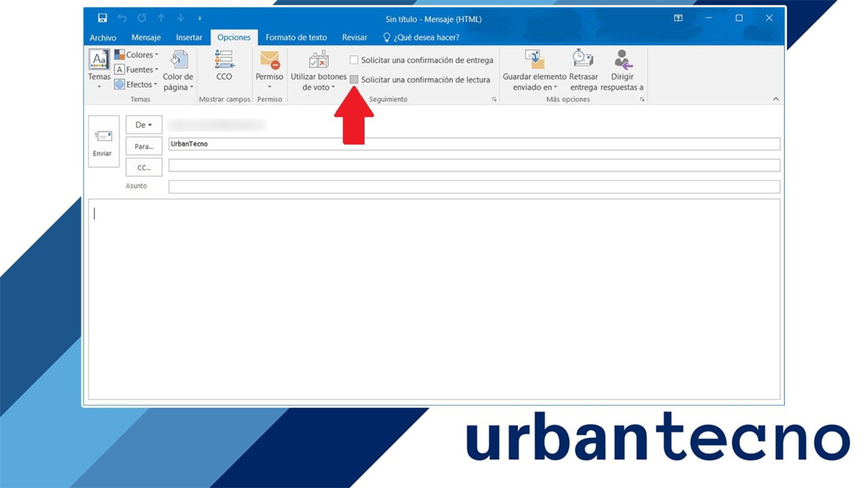Expand the Colores theme dropdown
This screenshot has width=868, height=488.
(136, 55)
